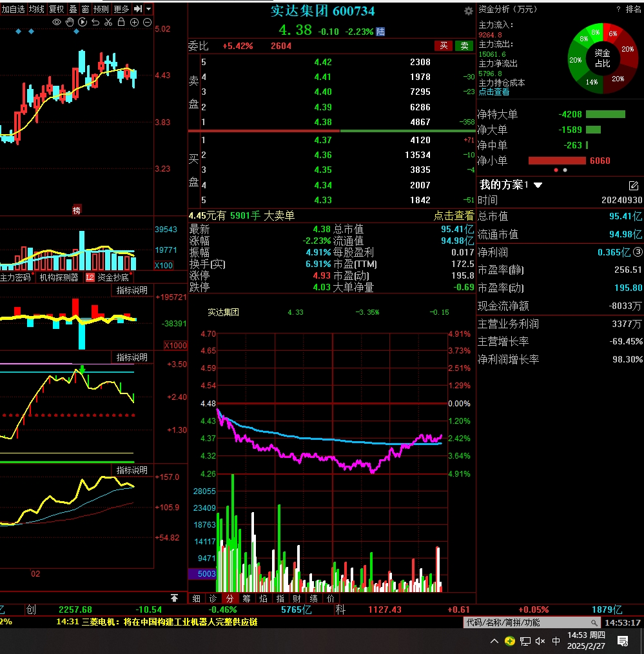Click the 榜 badge on the K-line chart
This screenshot has width=644, height=654.
click(76, 210)
